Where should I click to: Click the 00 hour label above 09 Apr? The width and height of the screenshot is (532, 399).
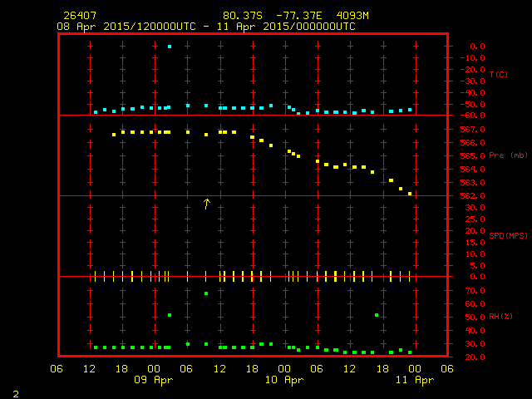tap(154, 368)
